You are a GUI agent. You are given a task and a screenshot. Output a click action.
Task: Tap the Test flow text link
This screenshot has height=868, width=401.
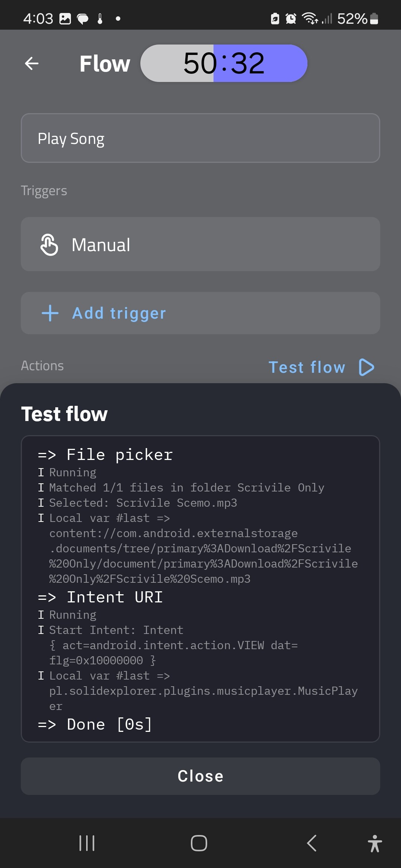307,367
